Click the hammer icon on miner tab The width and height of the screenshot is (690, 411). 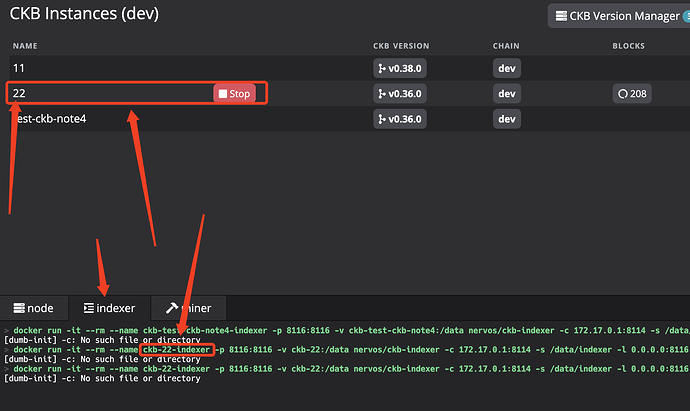pyautogui.click(x=172, y=308)
